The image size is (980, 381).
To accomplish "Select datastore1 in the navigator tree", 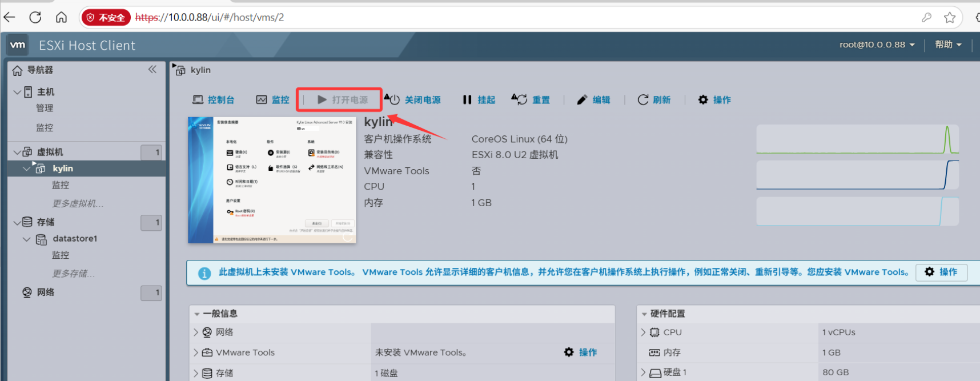I will pyautogui.click(x=75, y=239).
